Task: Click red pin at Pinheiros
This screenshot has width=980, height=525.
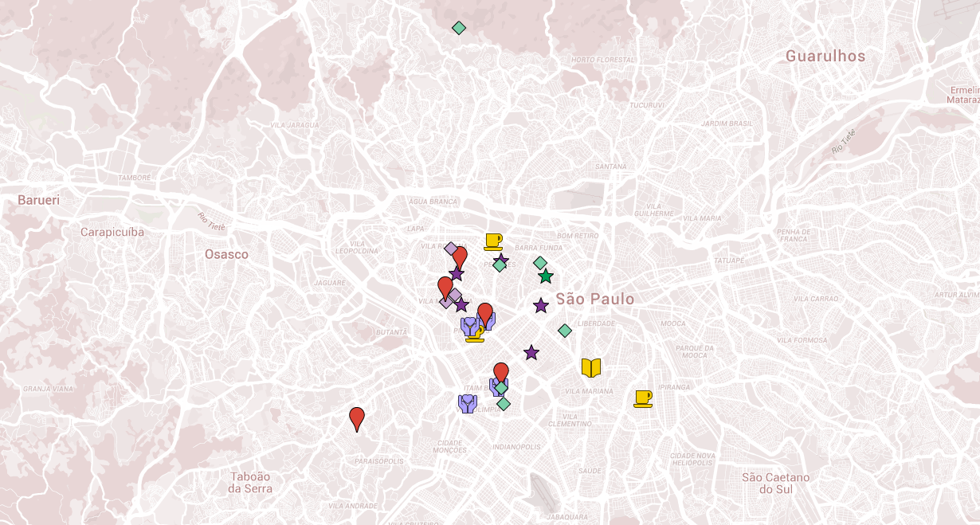Action: click(485, 315)
